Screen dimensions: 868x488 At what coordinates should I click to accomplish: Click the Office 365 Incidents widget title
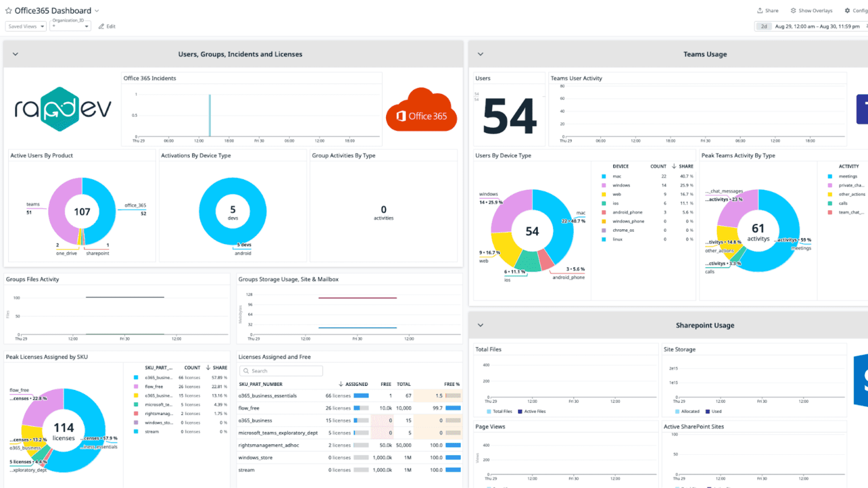pyautogui.click(x=150, y=78)
